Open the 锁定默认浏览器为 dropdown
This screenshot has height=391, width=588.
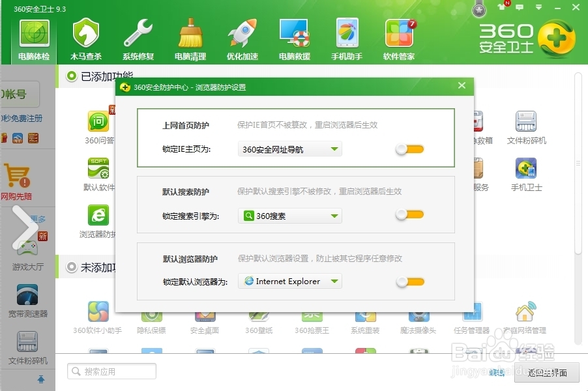click(290, 281)
